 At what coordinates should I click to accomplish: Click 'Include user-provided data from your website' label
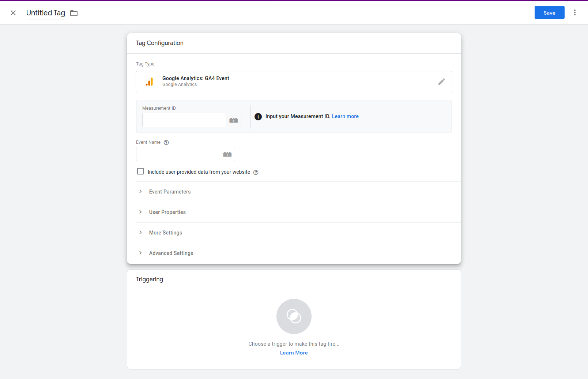coord(199,172)
